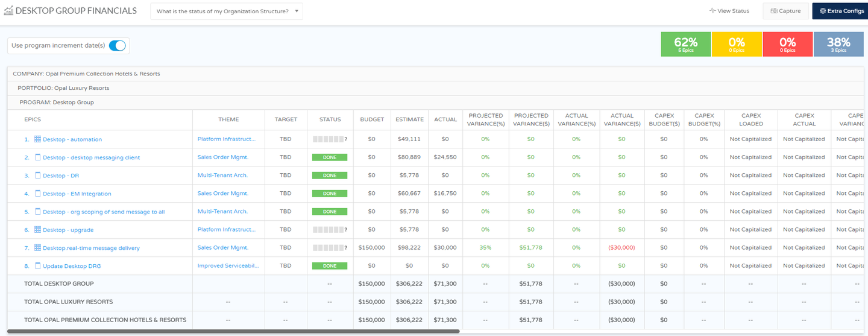Collapse the PROGRAM: Desktop Group row
The image size is (868, 336).
pos(57,103)
